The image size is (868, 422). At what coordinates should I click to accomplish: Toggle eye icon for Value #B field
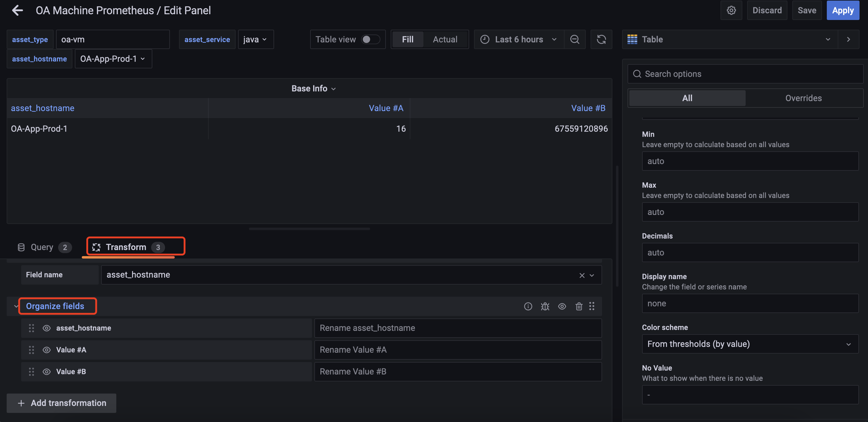(47, 371)
